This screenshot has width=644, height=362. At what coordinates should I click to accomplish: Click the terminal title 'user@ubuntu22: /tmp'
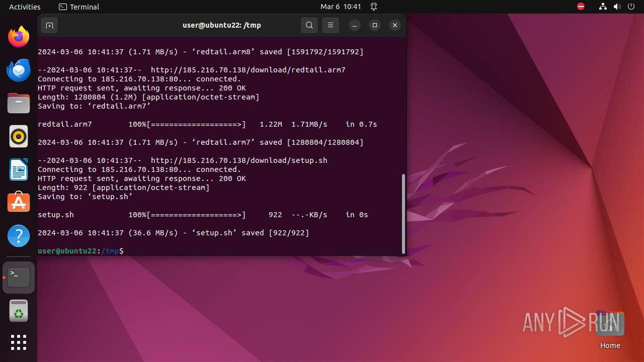pos(222,25)
